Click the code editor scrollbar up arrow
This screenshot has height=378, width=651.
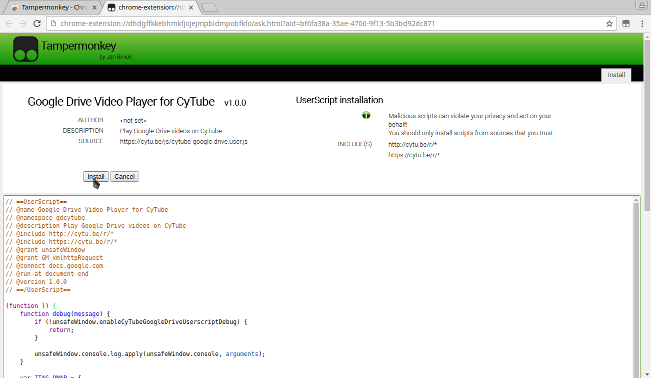pyautogui.click(x=636, y=201)
